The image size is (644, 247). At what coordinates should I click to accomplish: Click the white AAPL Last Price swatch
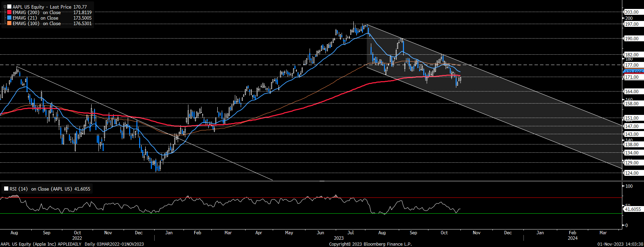point(9,7)
